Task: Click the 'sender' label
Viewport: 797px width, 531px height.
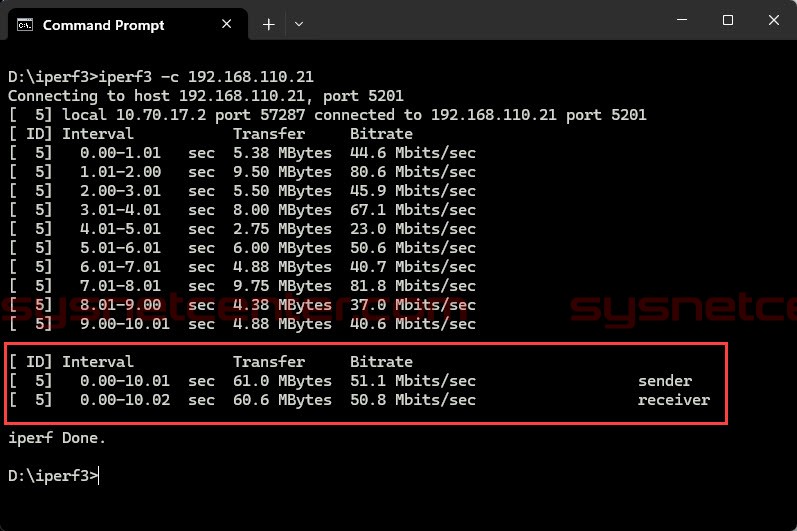Action: (665, 381)
